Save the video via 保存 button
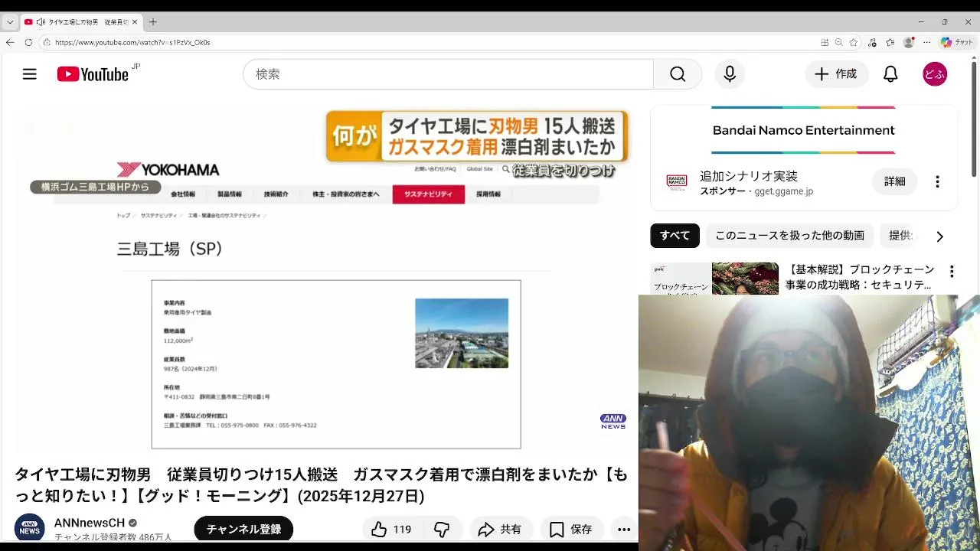The width and height of the screenshot is (980, 551). (x=571, y=530)
